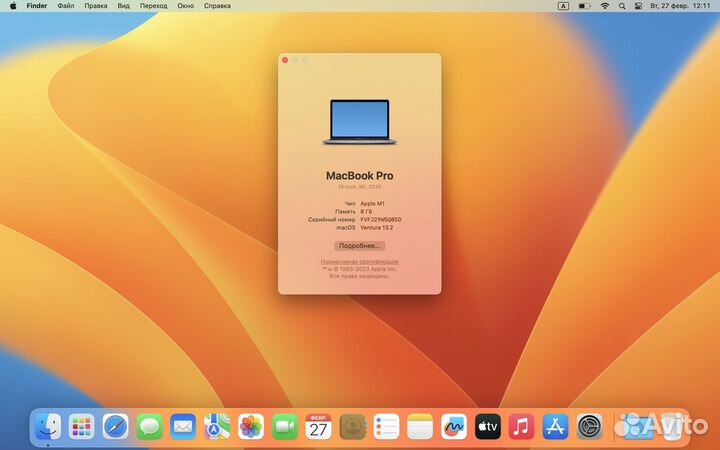Launch Maps from the Dock
The image size is (720, 450).
click(x=217, y=427)
